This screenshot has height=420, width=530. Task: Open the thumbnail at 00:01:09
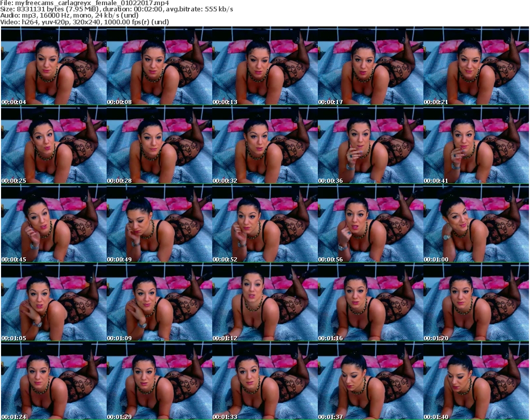tap(159, 302)
